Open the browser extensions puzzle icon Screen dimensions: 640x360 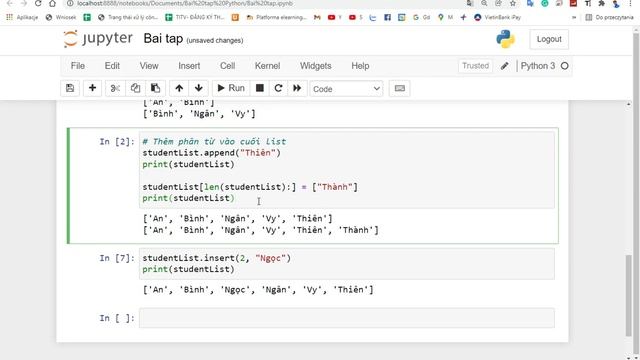[x=602, y=3]
